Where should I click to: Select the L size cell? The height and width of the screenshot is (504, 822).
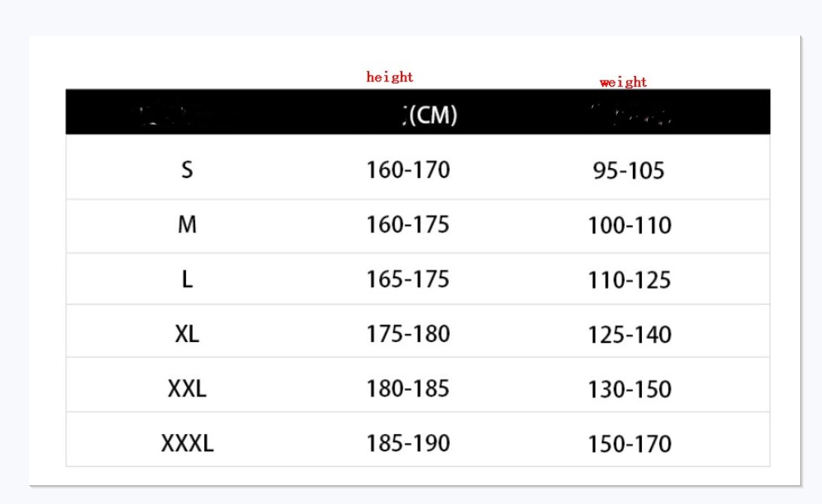pyautogui.click(x=187, y=279)
